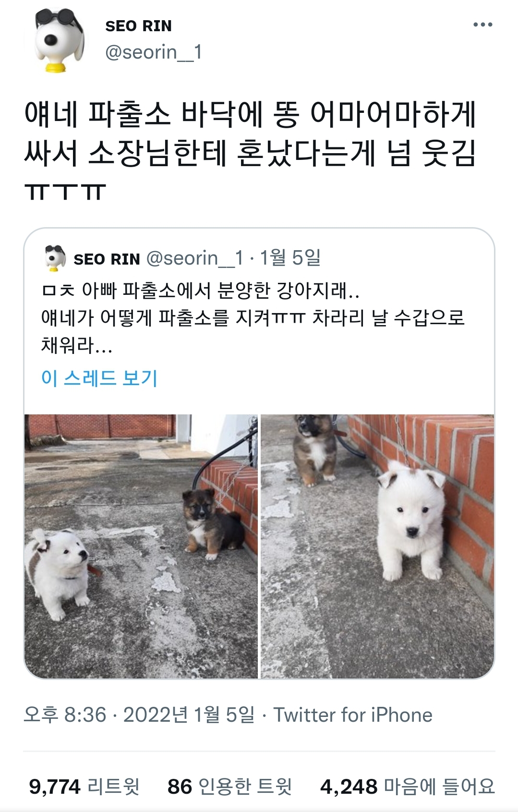This screenshot has height=812, width=518.
Task: Open left photo of two puppies
Action: [x=141, y=546]
